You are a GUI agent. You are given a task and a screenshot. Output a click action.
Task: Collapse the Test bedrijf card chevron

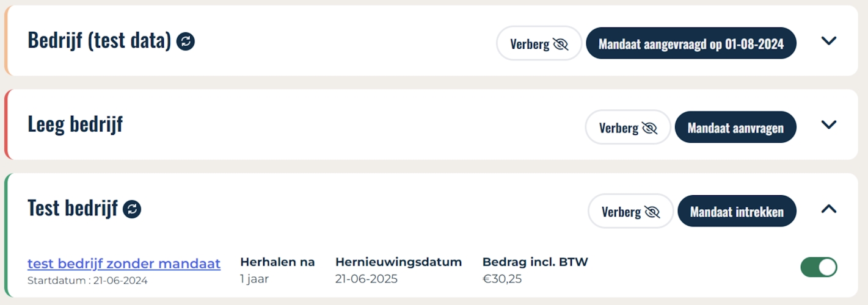pyautogui.click(x=828, y=209)
